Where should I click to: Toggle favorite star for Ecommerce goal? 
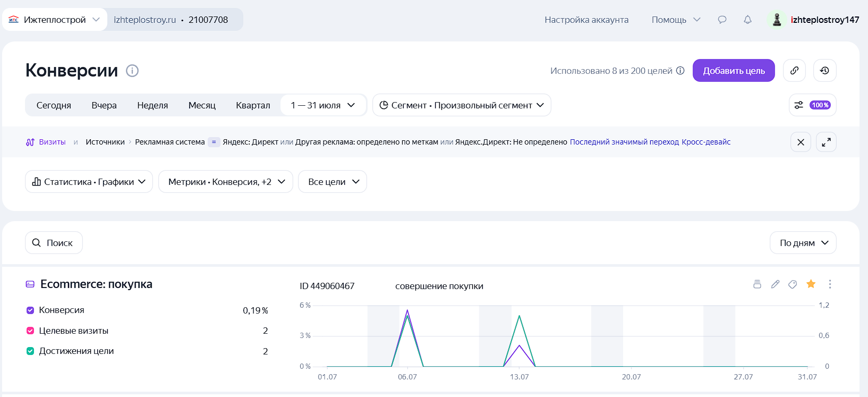pyautogui.click(x=811, y=284)
